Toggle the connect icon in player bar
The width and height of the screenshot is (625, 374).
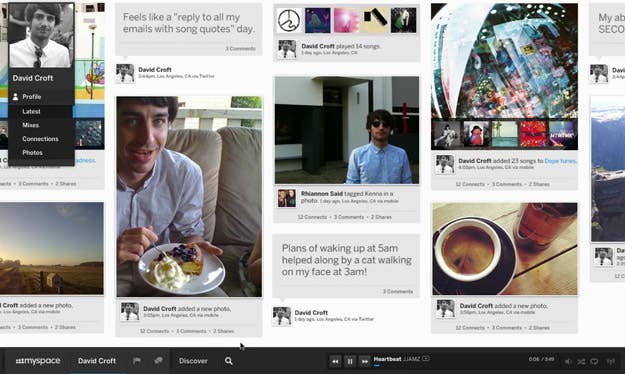pyautogui.click(x=594, y=361)
